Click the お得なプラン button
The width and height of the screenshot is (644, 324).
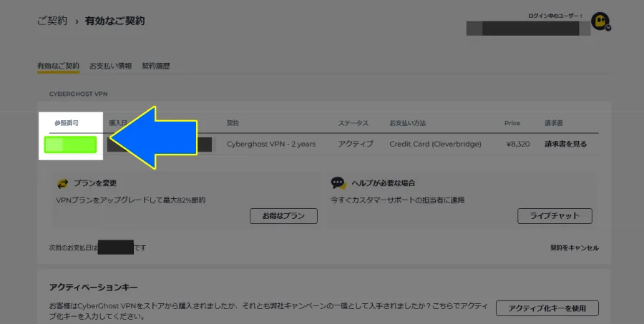click(x=283, y=216)
